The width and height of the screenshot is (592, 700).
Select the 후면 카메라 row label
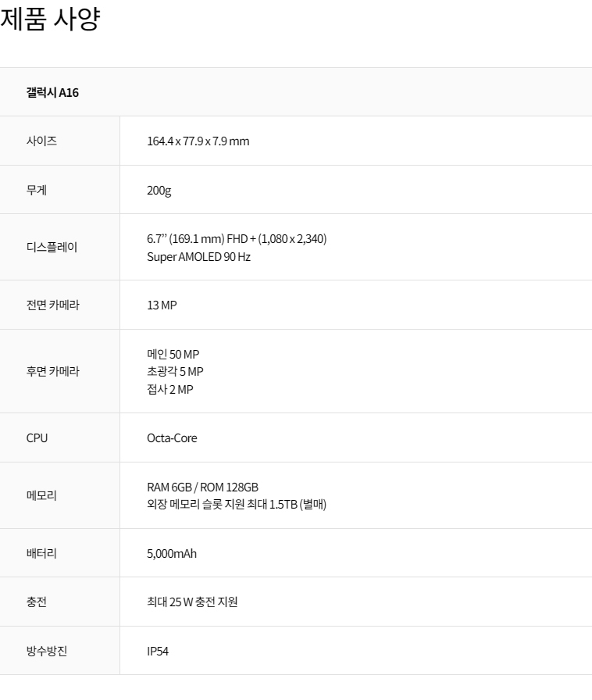point(52,371)
